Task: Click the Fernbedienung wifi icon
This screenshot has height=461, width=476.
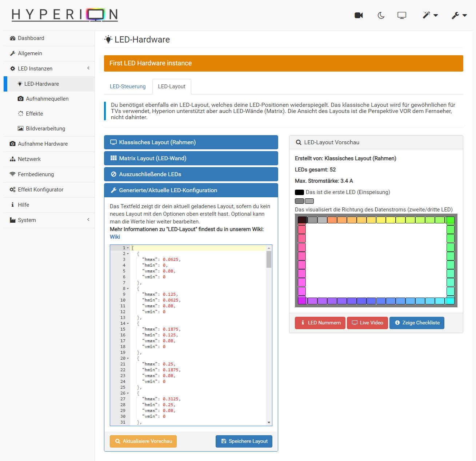Action: point(13,174)
